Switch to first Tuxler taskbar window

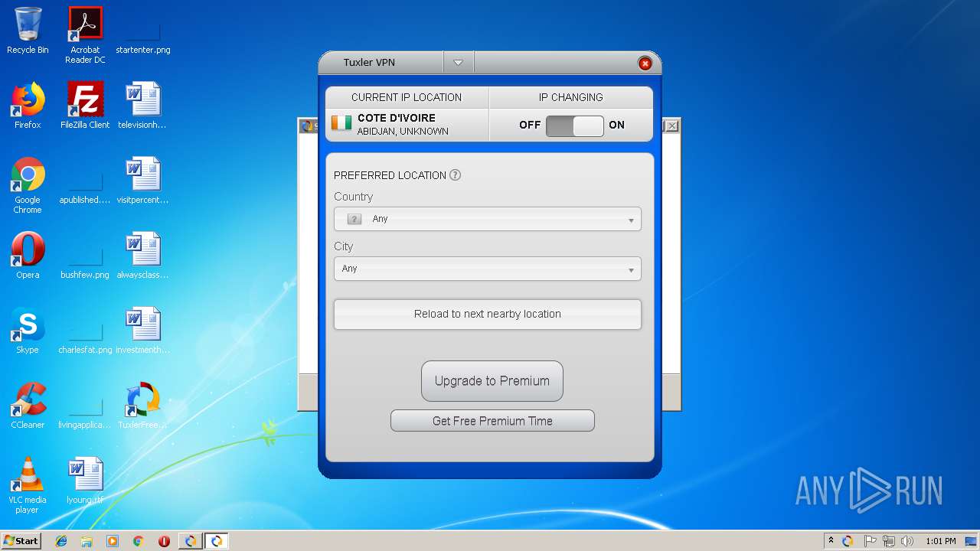pos(191,541)
